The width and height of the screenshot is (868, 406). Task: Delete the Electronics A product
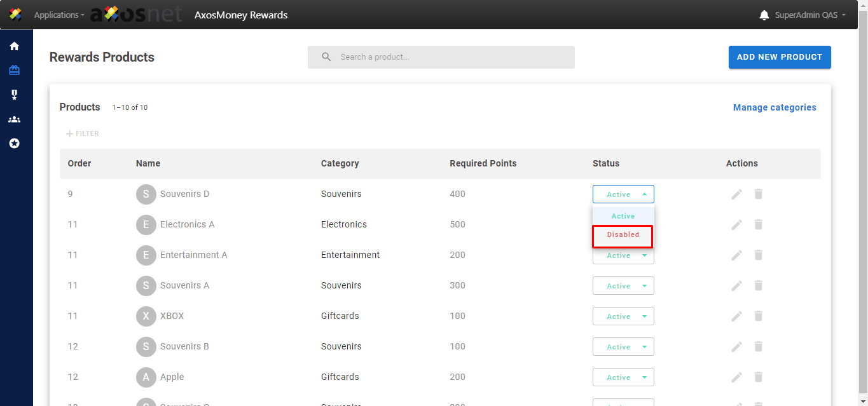pos(758,224)
